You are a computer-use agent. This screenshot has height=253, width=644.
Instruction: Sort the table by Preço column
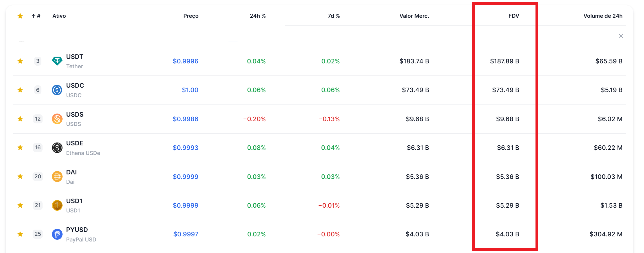coord(191,16)
